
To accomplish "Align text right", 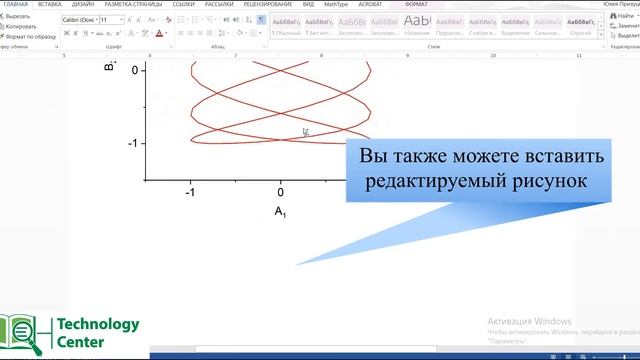I will tap(200, 33).
